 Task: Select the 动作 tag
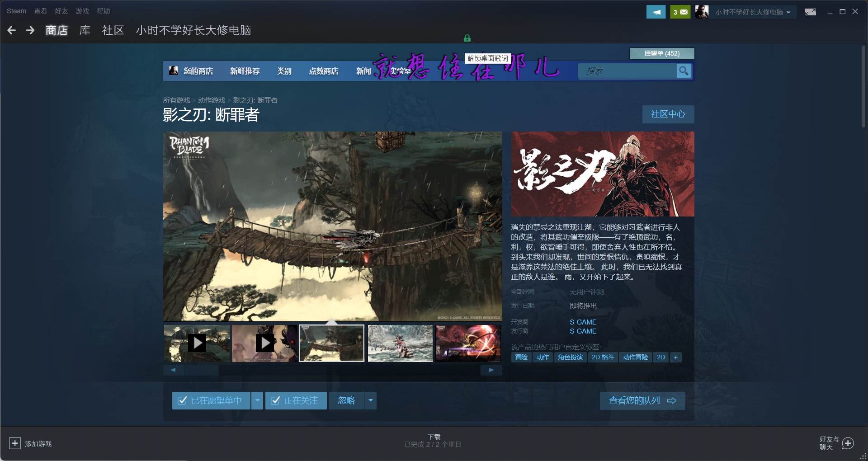543,357
